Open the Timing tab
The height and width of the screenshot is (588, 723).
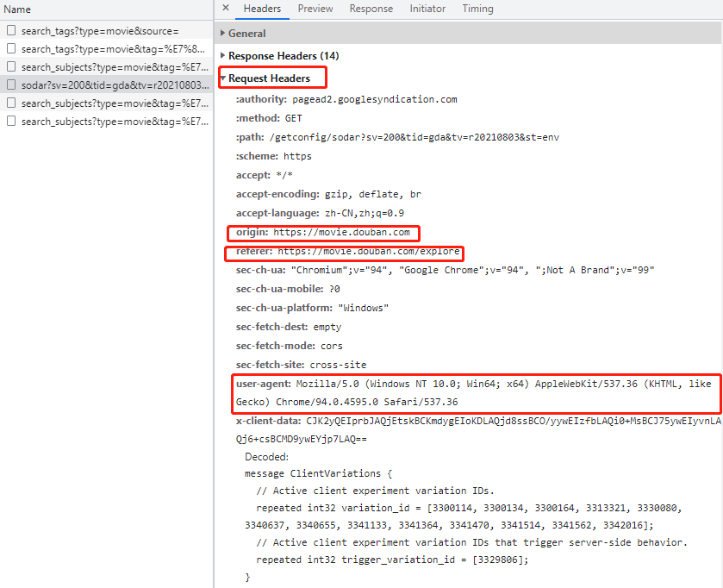click(x=477, y=9)
